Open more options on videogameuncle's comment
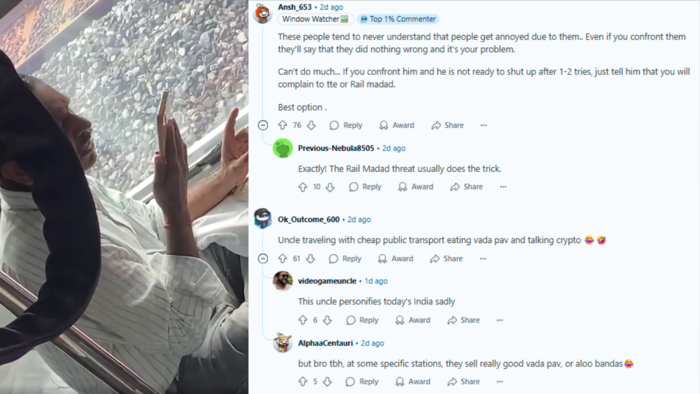 tap(500, 320)
